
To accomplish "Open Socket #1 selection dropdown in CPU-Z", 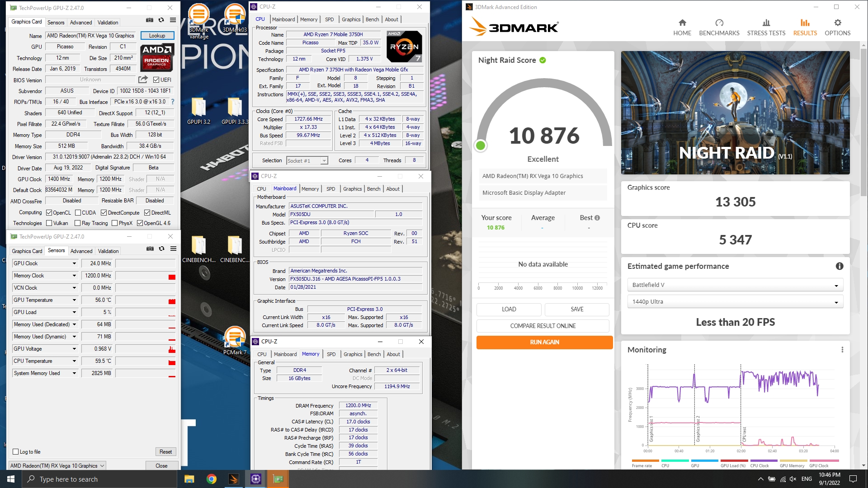I will point(307,161).
